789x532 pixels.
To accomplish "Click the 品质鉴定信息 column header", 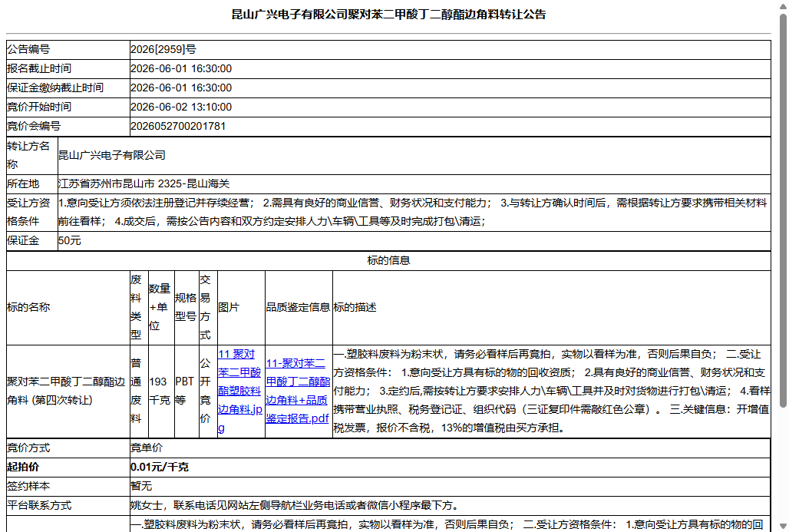I will coord(298,308).
